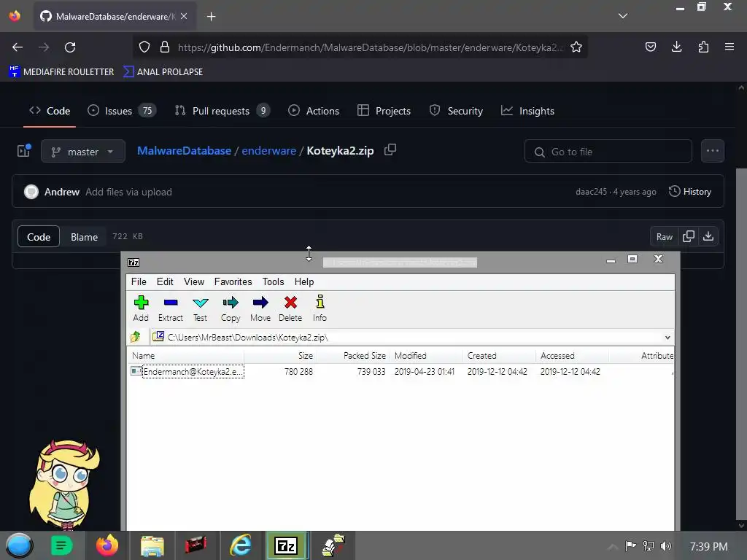Image resolution: width=747 pixels, height=560 pixels.
Task: Click the enderware breadcrumb link
Action: 268,151
